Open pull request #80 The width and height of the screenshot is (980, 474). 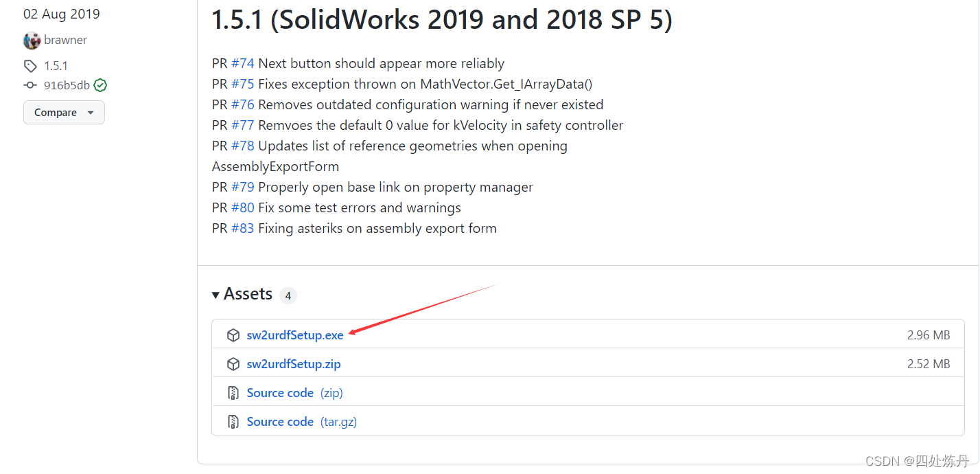click(243, 207)
